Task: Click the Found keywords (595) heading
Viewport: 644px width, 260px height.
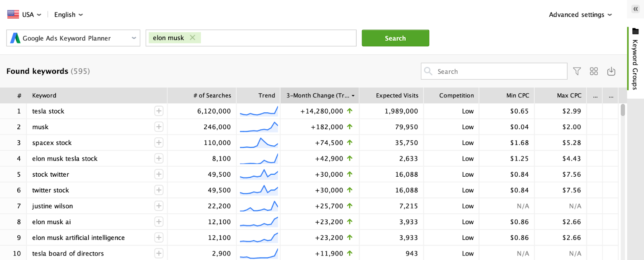Action: (x=48, y=71)
